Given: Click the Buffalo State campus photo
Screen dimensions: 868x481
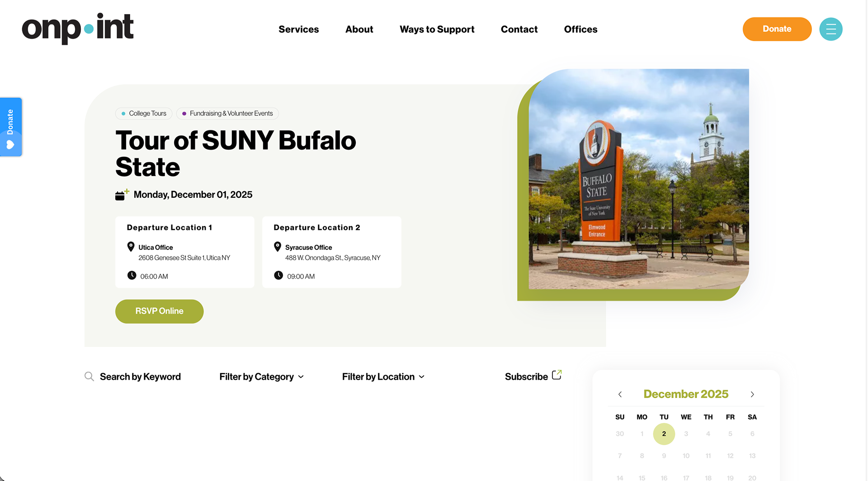Looking at the screenshot, I should 638,179.
